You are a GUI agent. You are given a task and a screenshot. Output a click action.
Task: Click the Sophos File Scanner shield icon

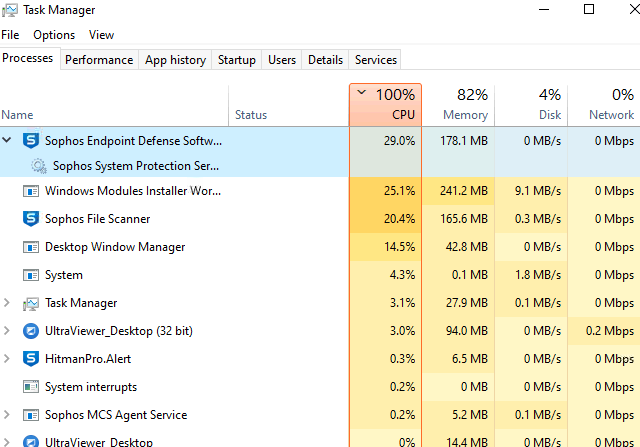30,219
